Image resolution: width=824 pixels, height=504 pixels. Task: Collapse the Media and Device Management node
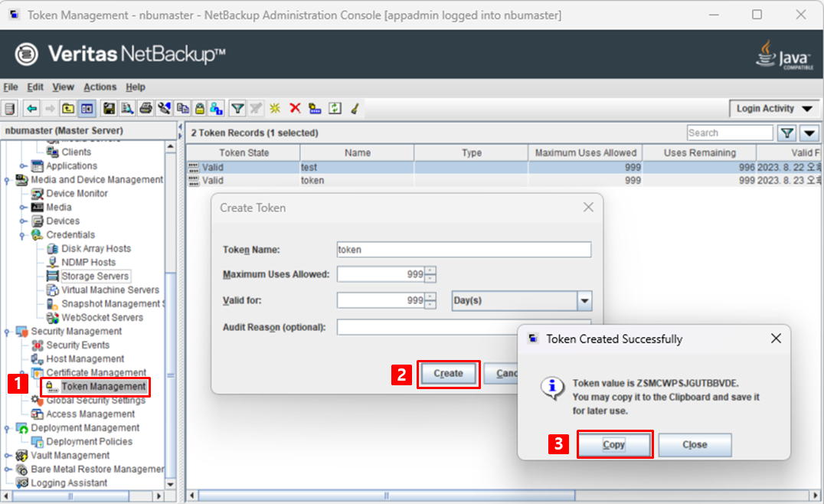(7, 180)
